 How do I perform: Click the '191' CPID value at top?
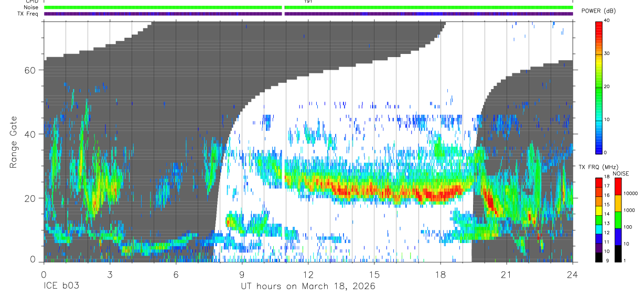[308, 2]
